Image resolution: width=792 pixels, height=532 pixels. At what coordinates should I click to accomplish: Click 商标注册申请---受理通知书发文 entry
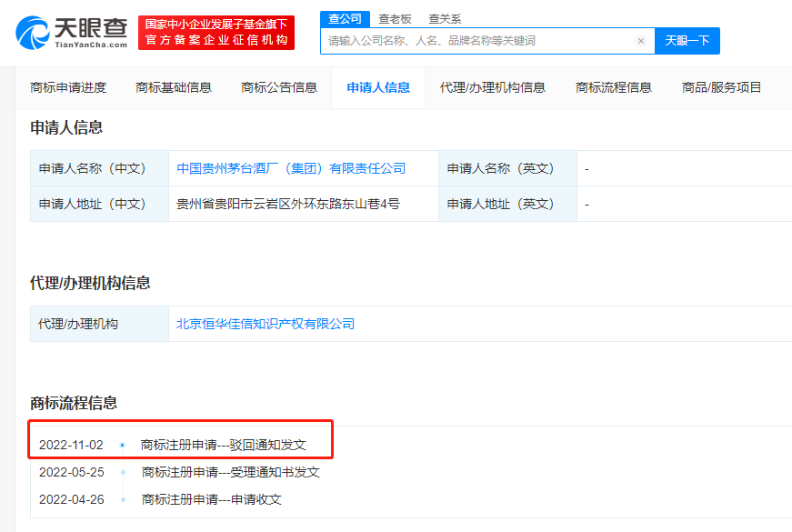pos(231,472)
